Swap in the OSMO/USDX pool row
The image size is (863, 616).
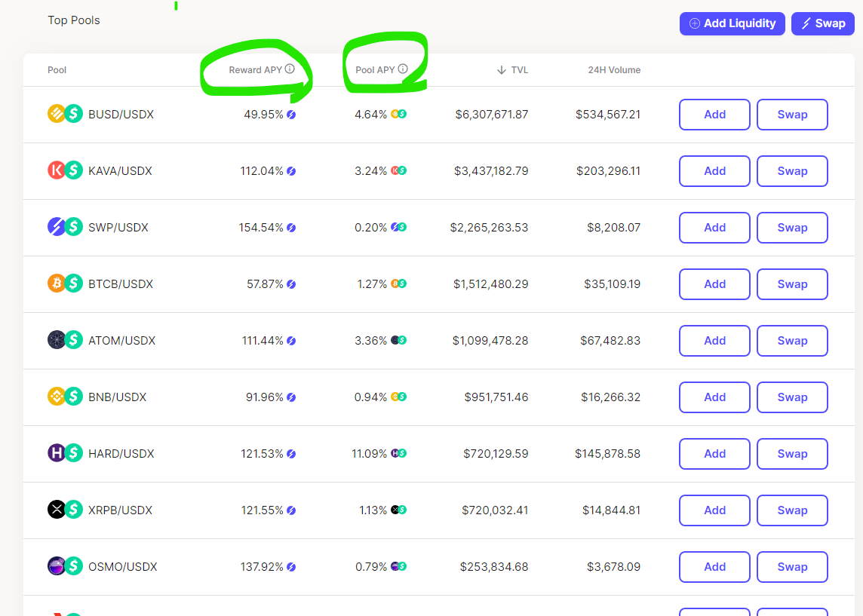click(792, 567)
